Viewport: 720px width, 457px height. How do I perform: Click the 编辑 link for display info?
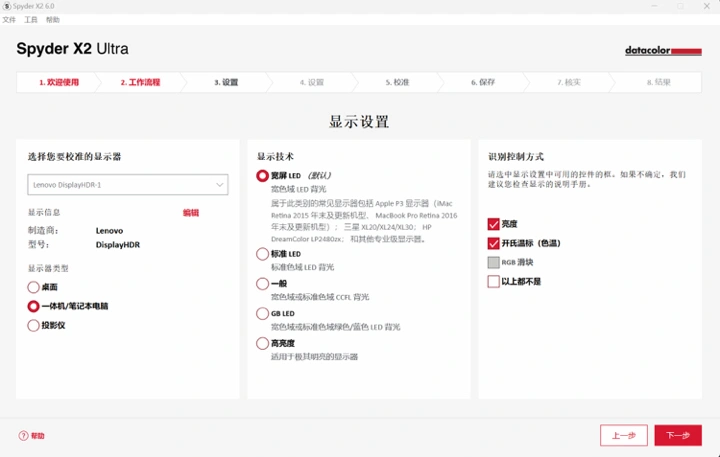click(191, 213)
